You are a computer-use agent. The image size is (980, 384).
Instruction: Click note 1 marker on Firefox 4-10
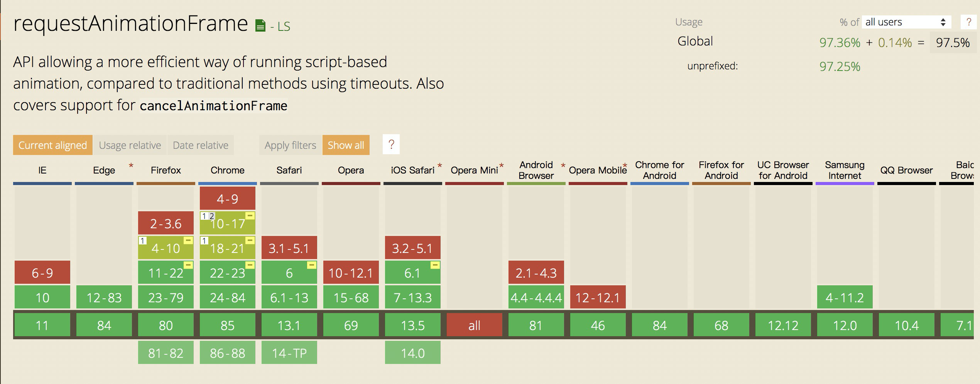click(142, 241)
